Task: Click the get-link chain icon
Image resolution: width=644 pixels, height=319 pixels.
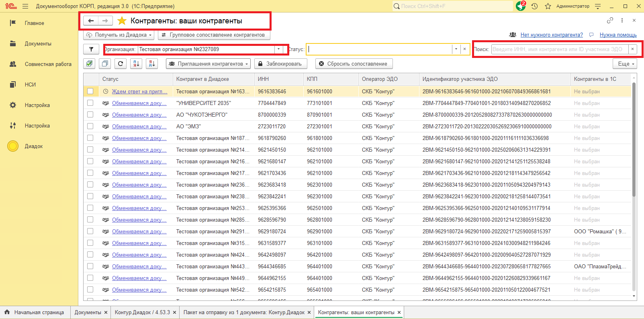Action: pos(610,21)
